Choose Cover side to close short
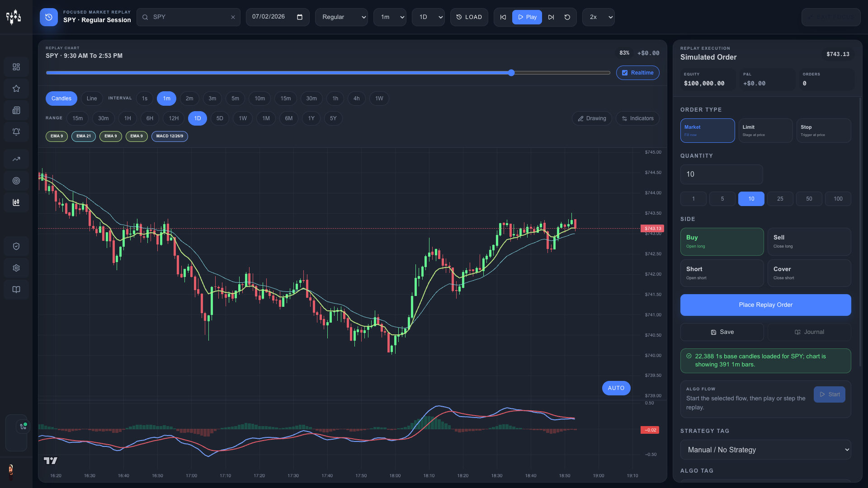This screenshot has height=488, width=868. click(x=809, y=273)
